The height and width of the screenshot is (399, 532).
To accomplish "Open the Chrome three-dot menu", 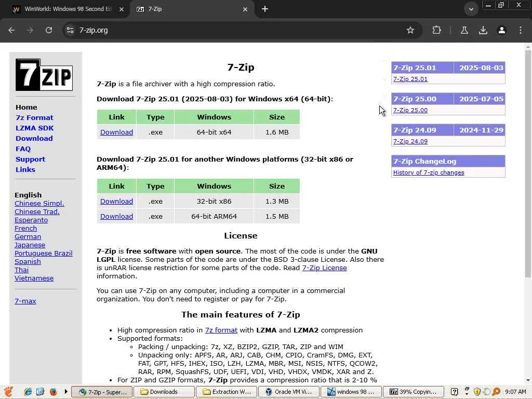I will pos(521,30).
